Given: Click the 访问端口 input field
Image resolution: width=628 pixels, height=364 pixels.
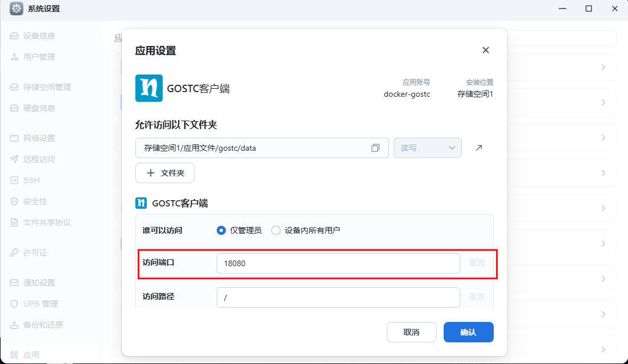Looking at the screenshot, I should (x=338, y=263).
